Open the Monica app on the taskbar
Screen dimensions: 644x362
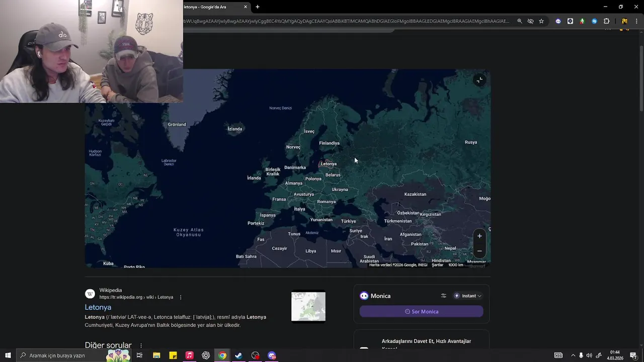point(272,355)
